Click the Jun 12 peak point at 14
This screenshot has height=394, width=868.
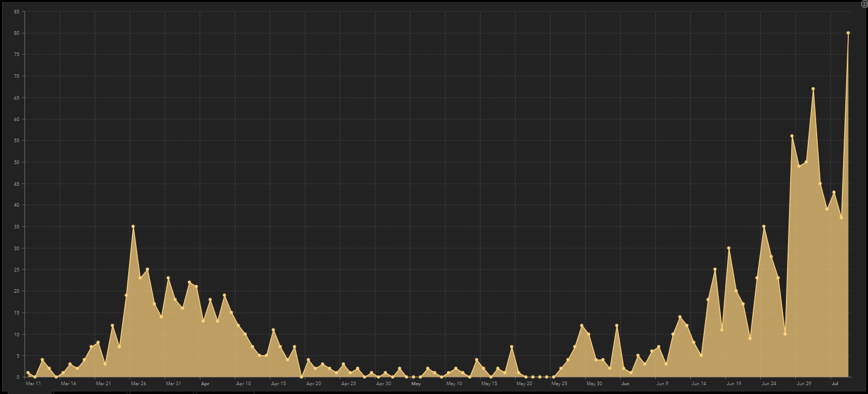tap(680, 317)
